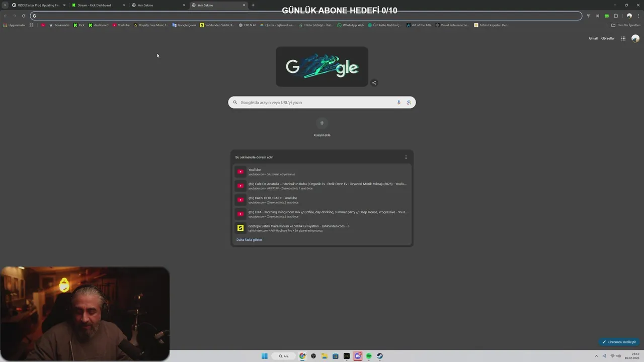This screenshot has height=362, width=644.
Task: Open File Explorer from taskbar
Action: [x=325, y=356]
